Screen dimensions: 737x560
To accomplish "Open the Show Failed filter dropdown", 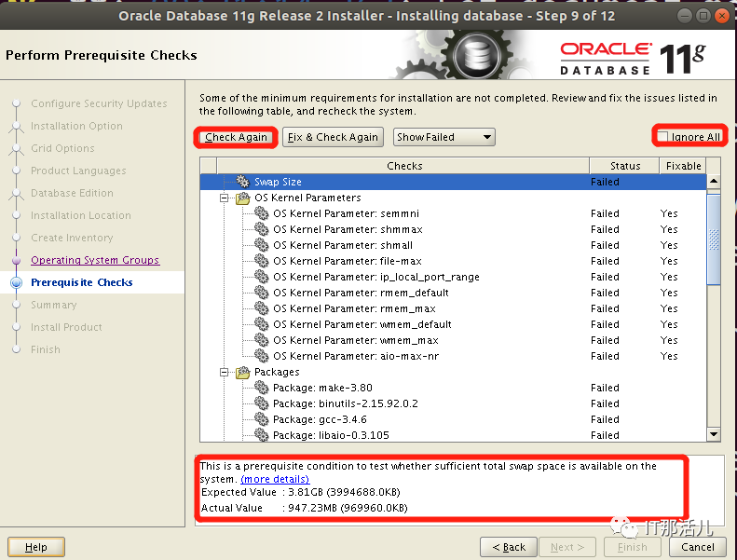I will click(444, 137).
